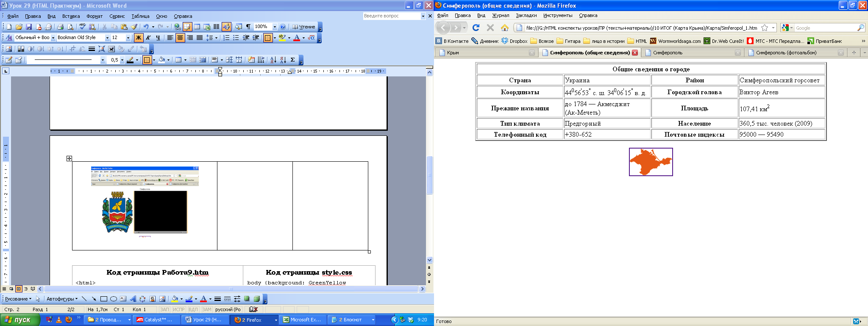Viewport: 868px width, 326px height.
Task: Bookmark this page with the star icon
Action: [x=765, y=28]
